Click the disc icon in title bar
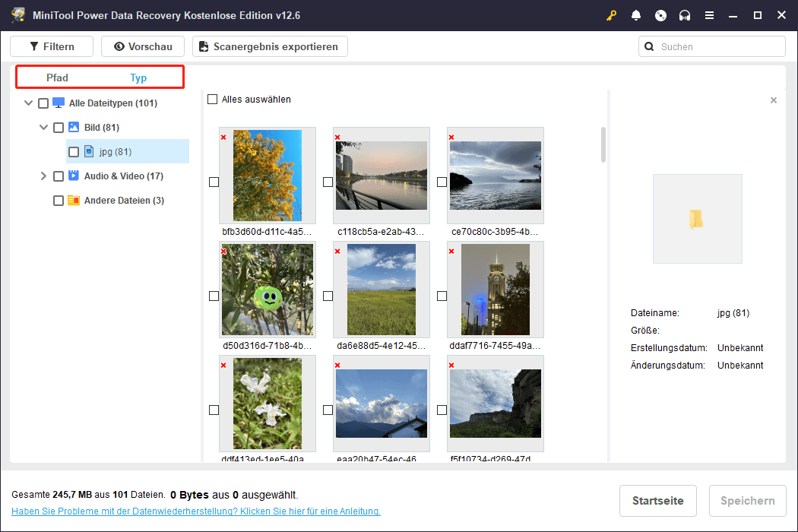Screen dimensions: 798x532 click(660, 15)
